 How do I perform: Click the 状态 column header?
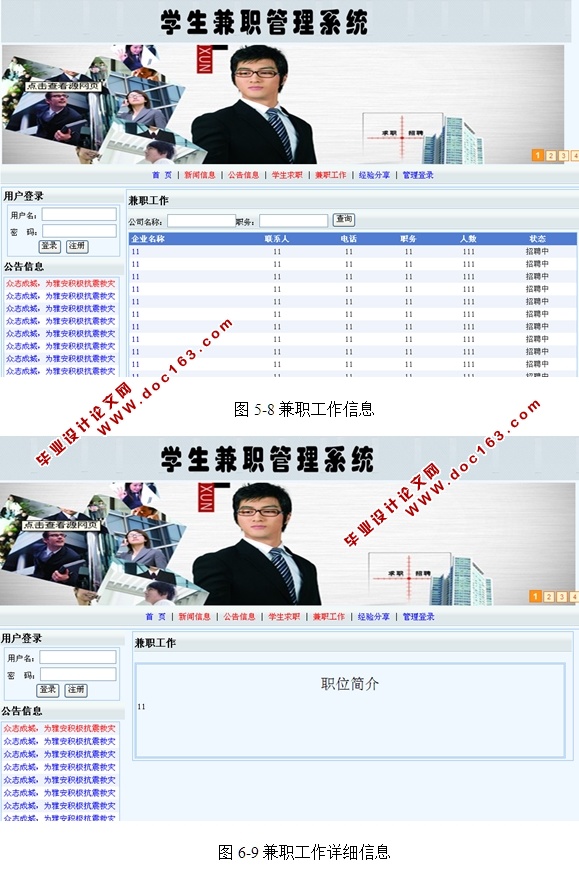pyautogui.click(x=537, y=239)
